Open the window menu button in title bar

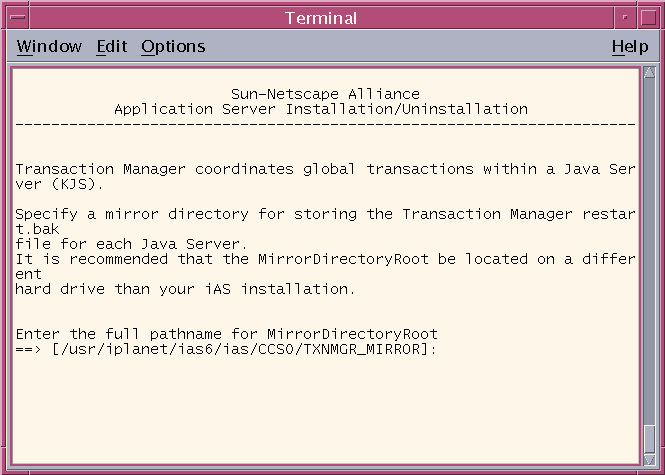pos(17,17)
